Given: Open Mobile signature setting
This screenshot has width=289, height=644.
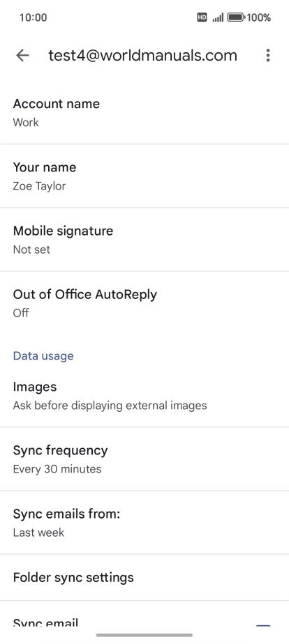Looking at the screenshot, I should coord(144,240).
